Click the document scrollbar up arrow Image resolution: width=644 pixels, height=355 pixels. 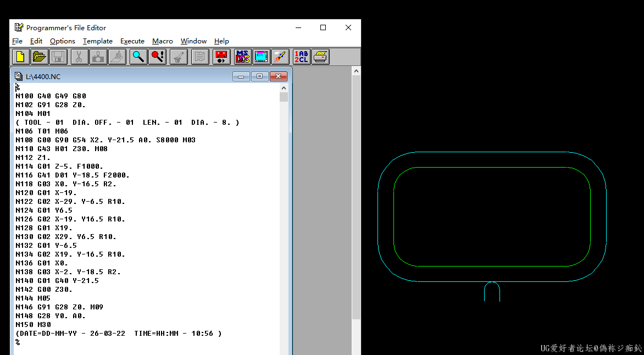click(x=284, y=88)
